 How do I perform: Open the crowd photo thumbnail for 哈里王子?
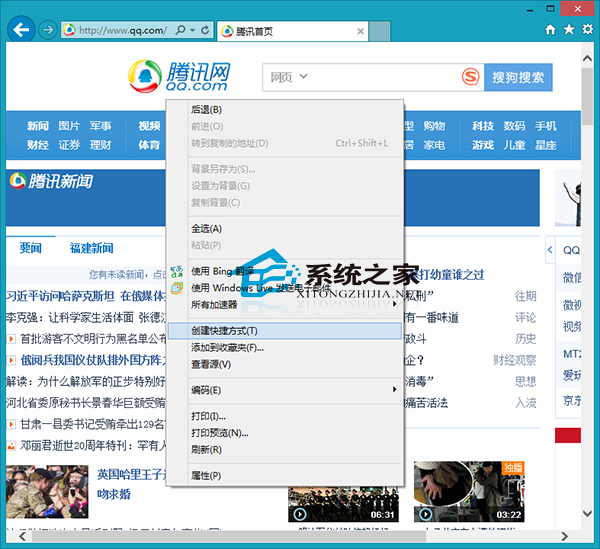47,492
